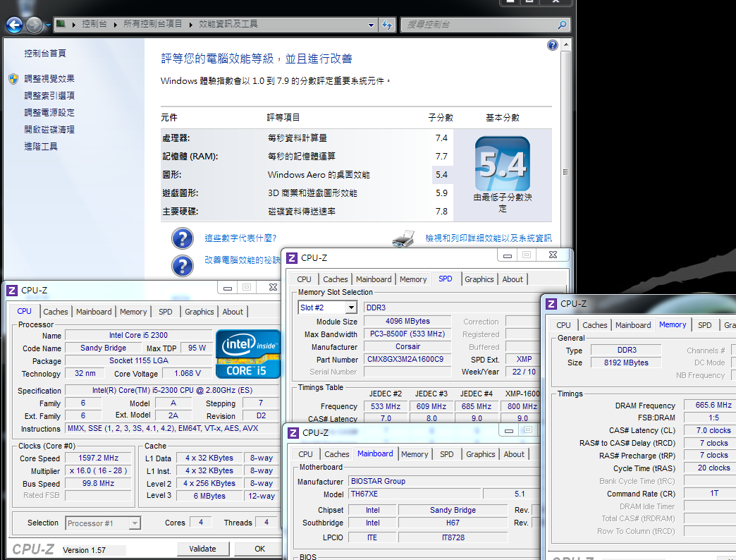Image resolution: width=736 pixels, height=560 pixels.
Task: Click the 4096 MBytes Module Size value
Action: 407,321
